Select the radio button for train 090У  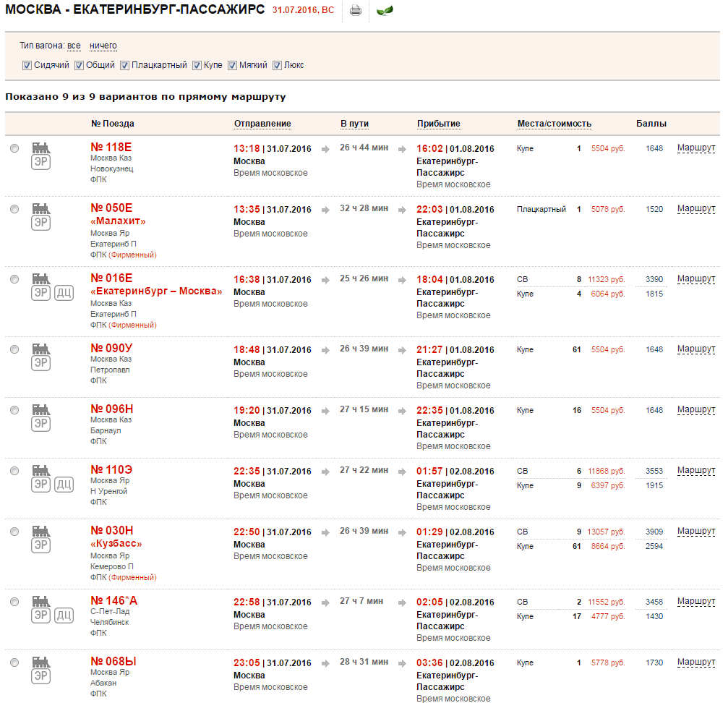coord(14,349)
